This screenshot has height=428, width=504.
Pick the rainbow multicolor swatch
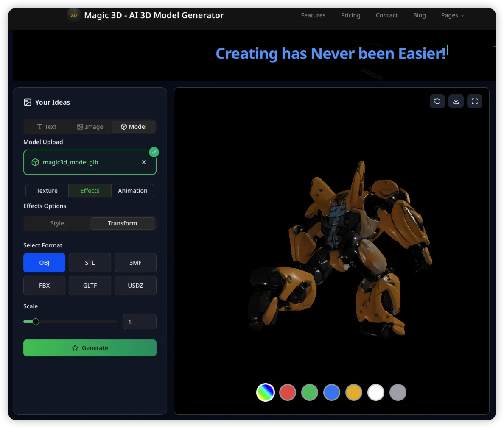click(x=266, y=392)
